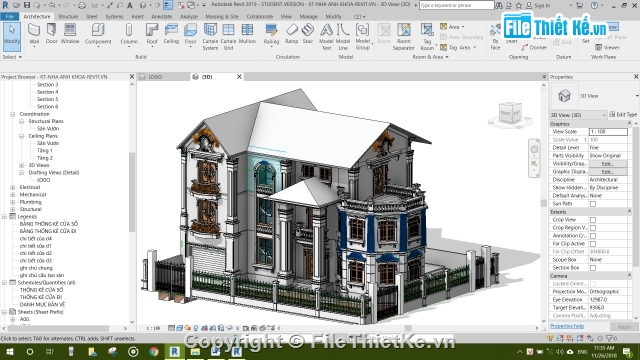Screen dimensions: 640x360
Task: Select the Curtain Grid tool
Action: pos(228,37)
